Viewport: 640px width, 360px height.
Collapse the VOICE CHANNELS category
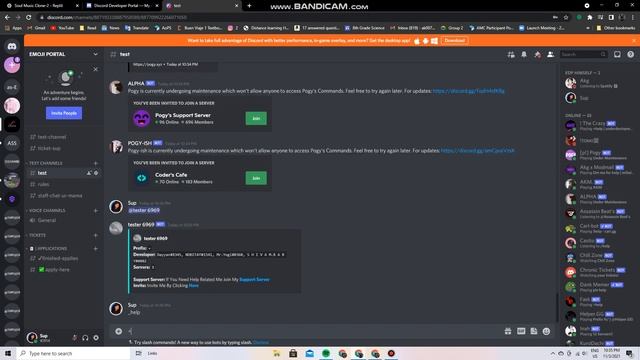47,211
